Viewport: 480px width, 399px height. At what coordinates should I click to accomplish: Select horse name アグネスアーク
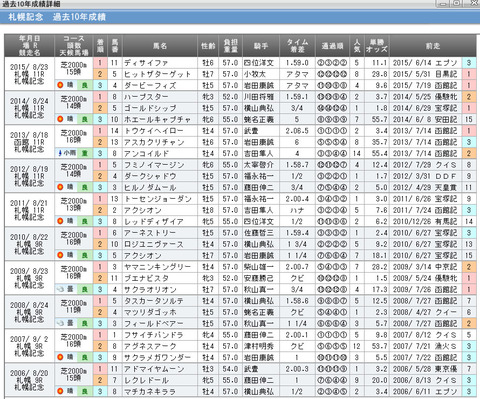tap(150, 346)
